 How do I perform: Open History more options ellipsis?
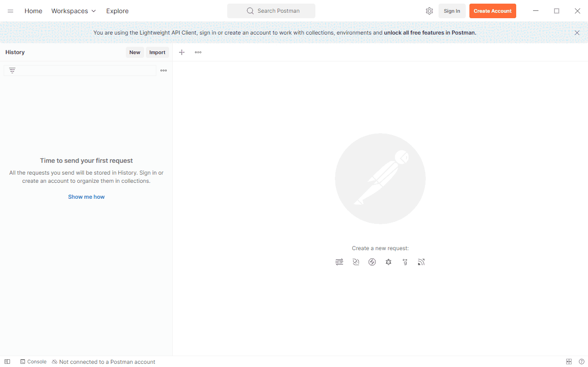[x=164, y=70]
